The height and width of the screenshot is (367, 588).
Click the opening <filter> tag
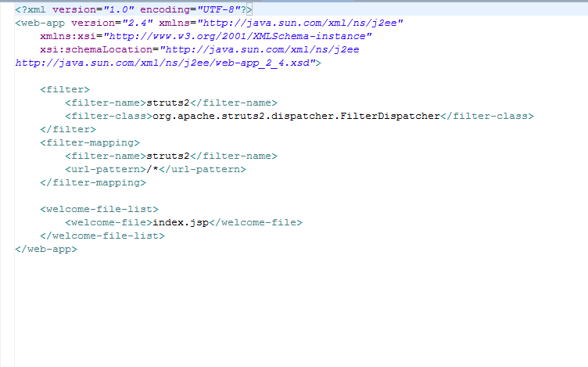[x=65, y=89]
